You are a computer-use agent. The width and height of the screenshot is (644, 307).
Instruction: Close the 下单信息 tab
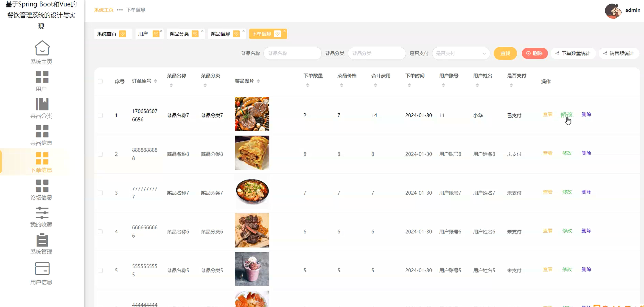tap(285, 31)
